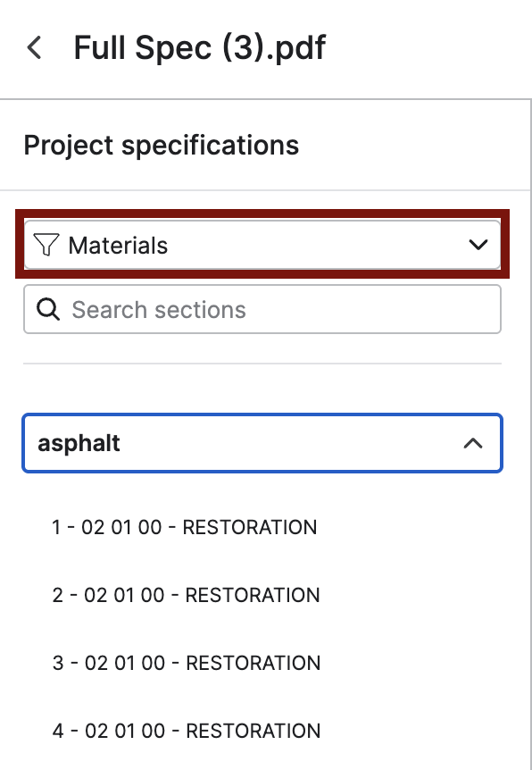Select section 4 - 02 01 00 - RESTORATION
532x770 pixels.
(x=187, y=731)
